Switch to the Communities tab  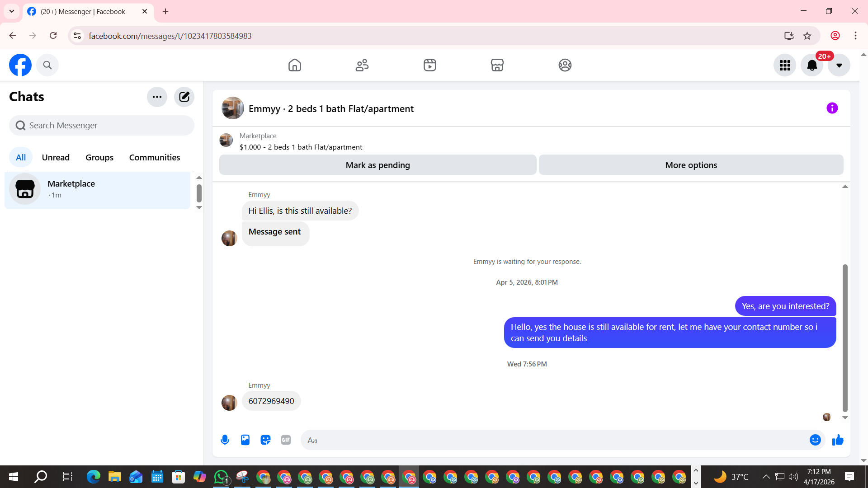click(154, 157)
